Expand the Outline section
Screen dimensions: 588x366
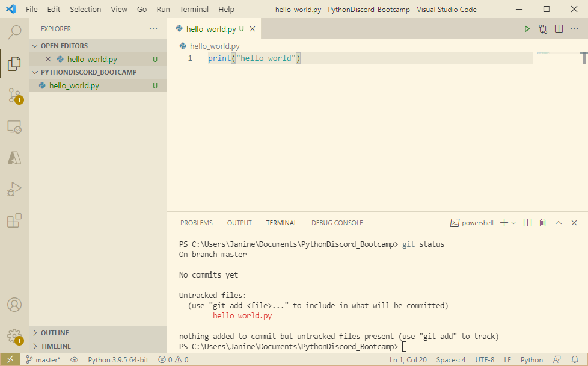[x=98, y=333]
